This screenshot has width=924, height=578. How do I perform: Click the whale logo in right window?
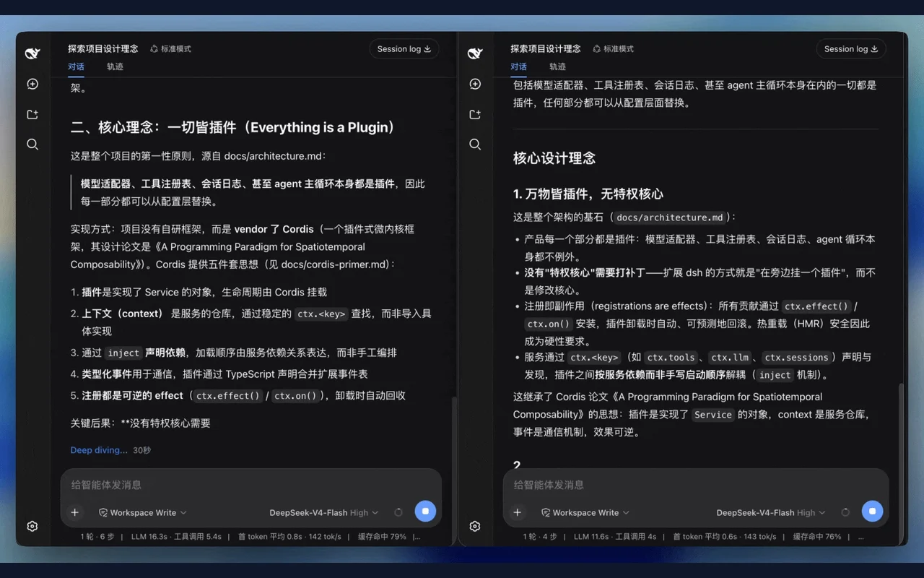(x=475, y=53)
